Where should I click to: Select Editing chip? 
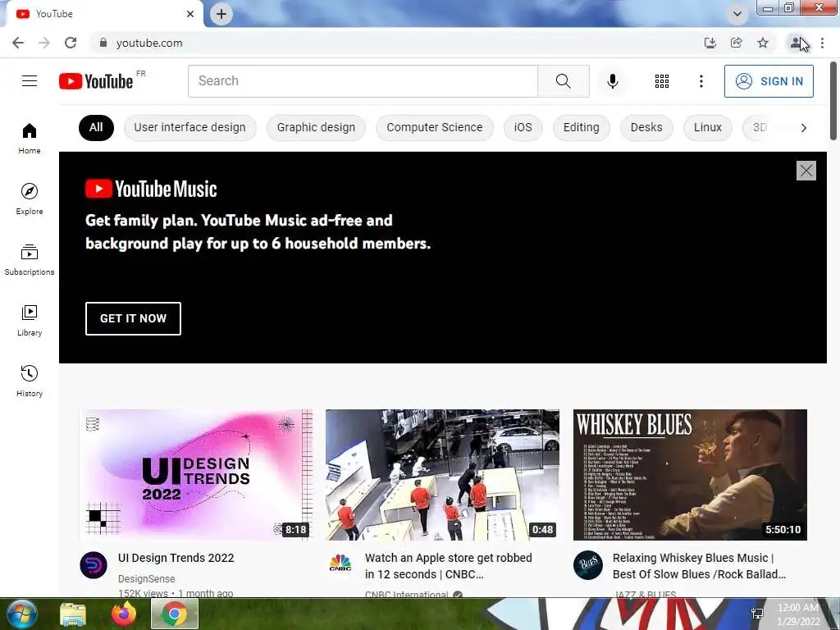(x=582, y=127)
